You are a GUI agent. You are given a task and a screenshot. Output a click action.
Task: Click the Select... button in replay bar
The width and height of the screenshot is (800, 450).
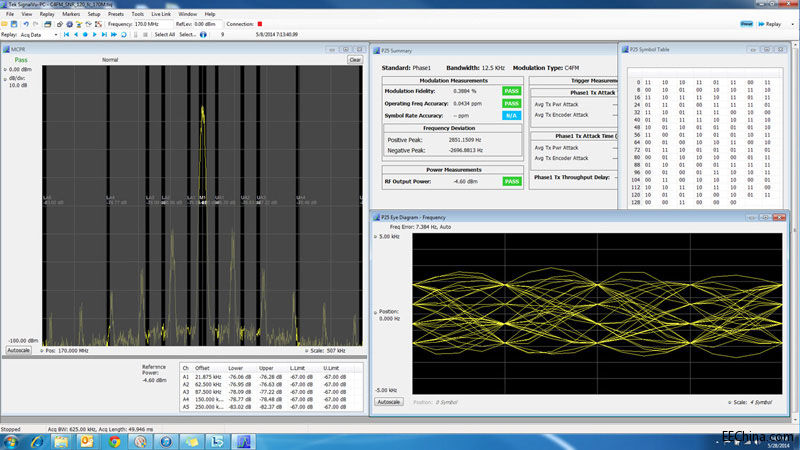pyautogui.click(x=187, y=35)
